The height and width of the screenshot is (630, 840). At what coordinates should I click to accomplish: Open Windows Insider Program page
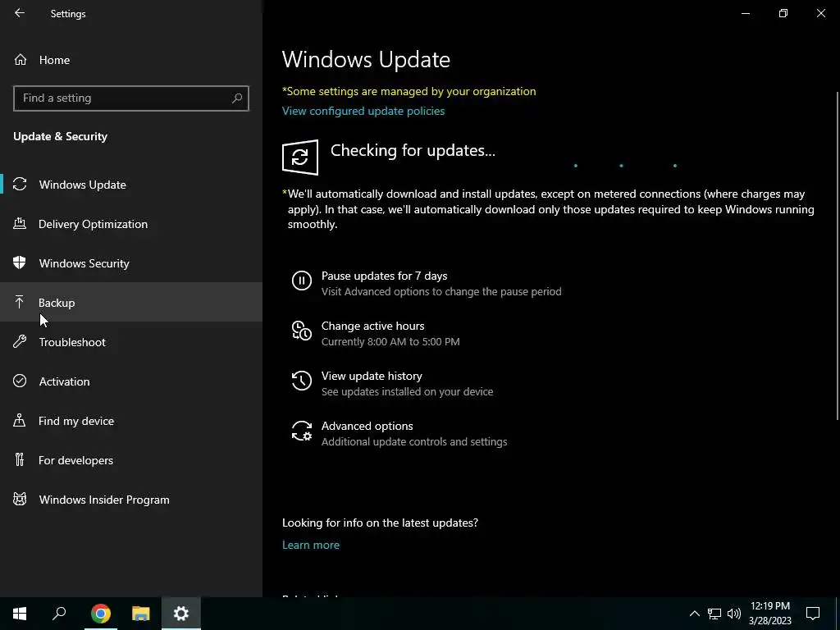pyautogui.click(x=131, y=500)
